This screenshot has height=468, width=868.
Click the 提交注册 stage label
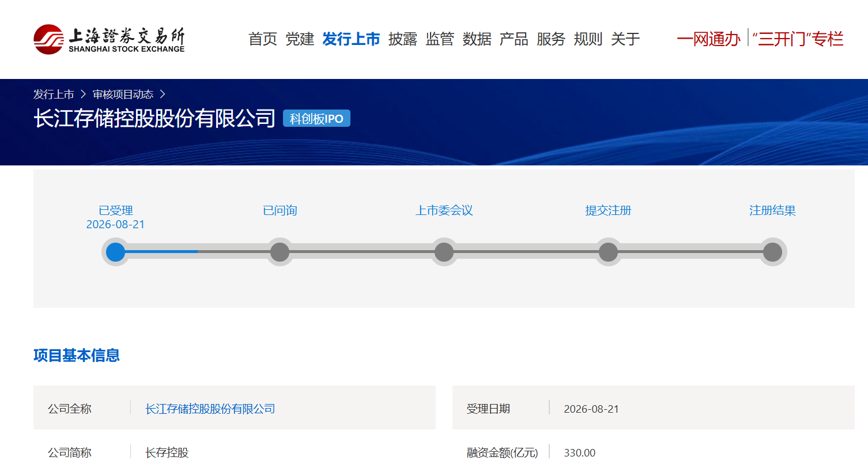608,210
